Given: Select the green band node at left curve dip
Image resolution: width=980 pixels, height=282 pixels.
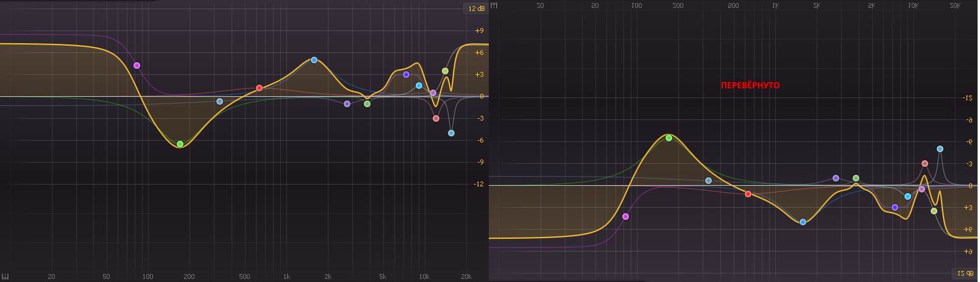Looking at the screenshot, I should (x=180, y=144).
